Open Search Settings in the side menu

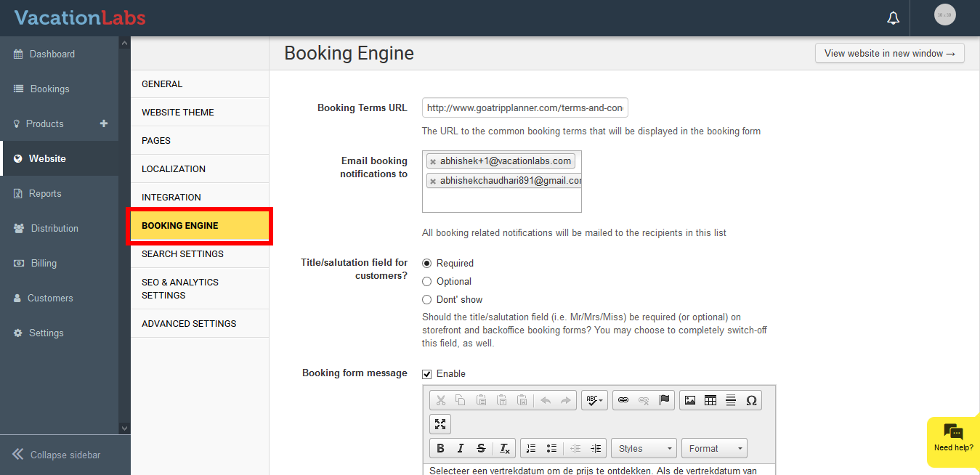coord(182,254)
